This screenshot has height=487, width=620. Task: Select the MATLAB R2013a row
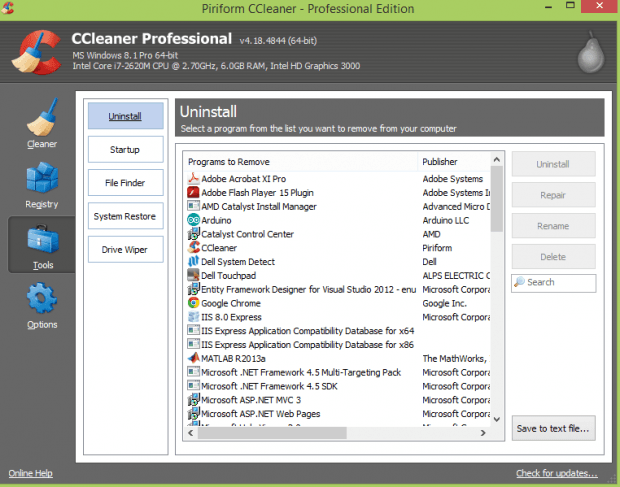(338, 359)
